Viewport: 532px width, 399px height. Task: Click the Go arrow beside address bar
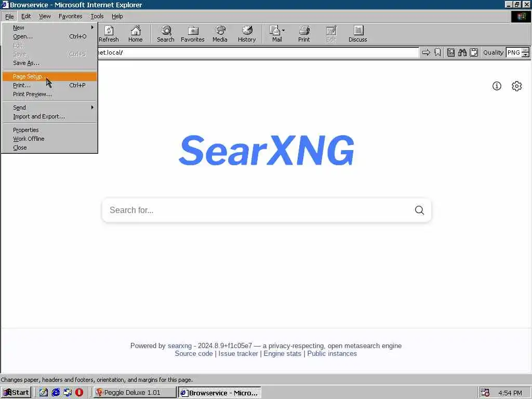pyautogui.click(x=426, y=52)
